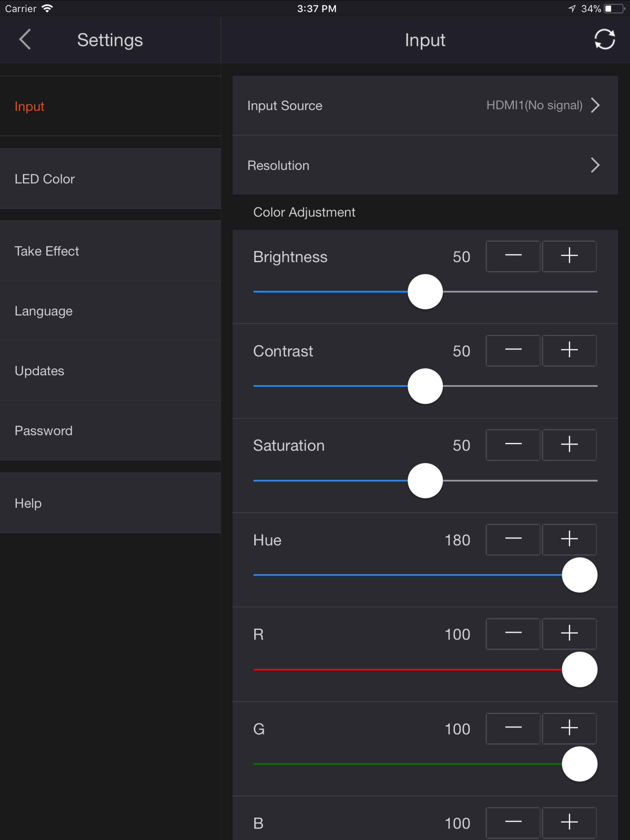Tap the Wi-Fi icon in status bar

point(47,8)
